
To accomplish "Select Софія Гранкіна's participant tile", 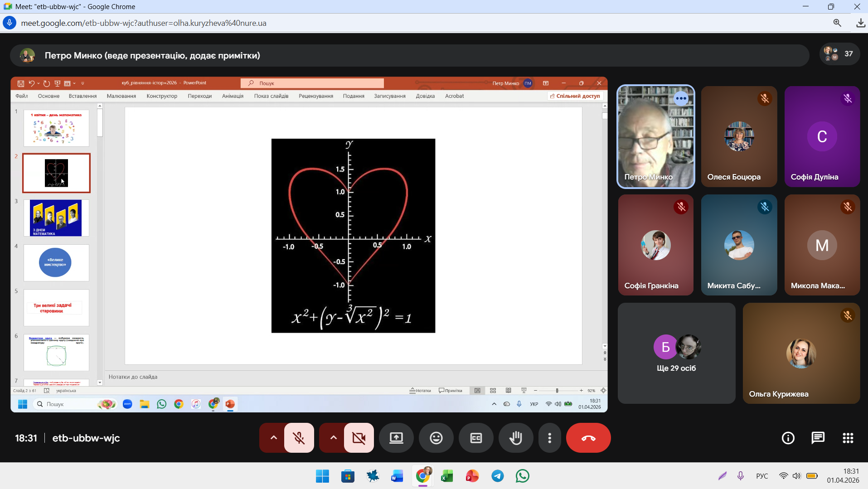I will (655, 245).
